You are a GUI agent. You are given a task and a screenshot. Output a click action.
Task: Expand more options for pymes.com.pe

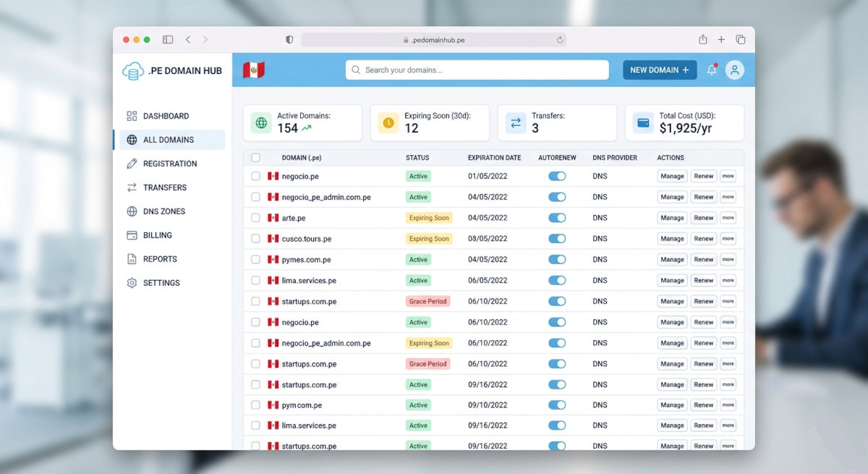(728, 260)
